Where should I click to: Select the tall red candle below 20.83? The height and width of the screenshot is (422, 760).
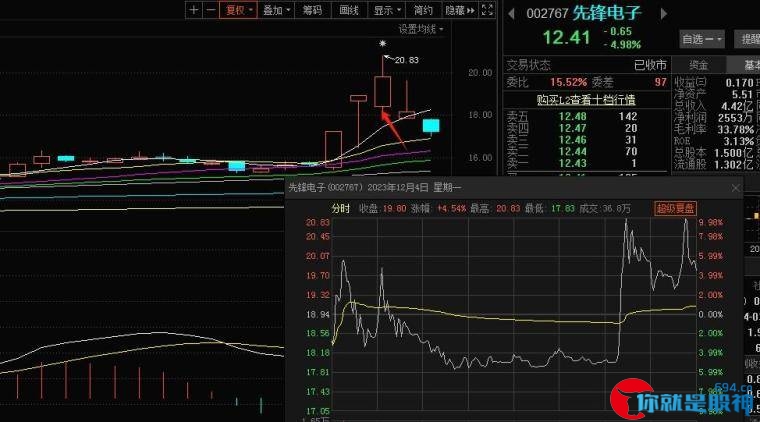tap(382, 91)
